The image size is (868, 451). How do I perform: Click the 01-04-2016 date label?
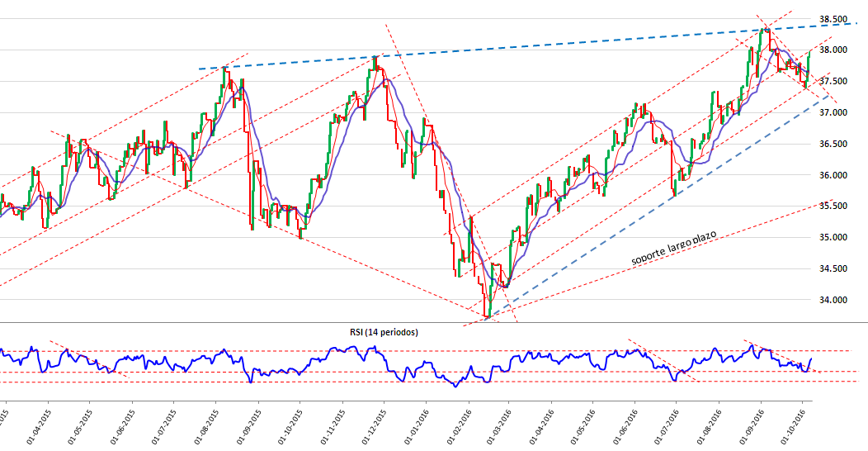(x=542, y=428)
